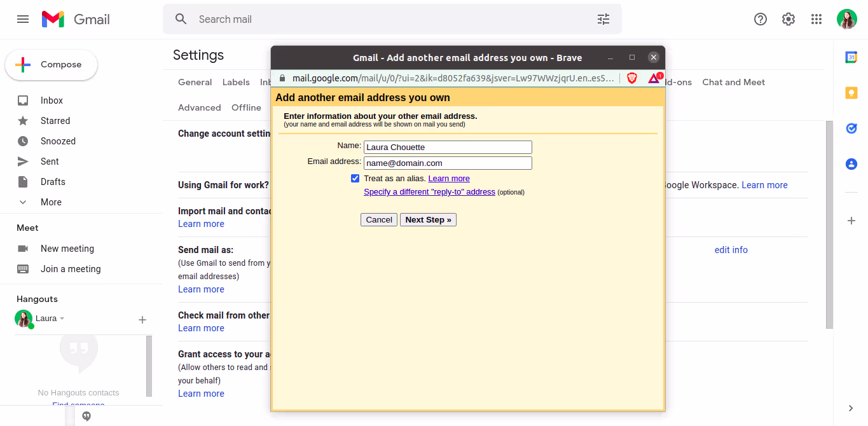Image resolution: width=868 pixels, height=426 pixels.
Task: Show search options filter icon
Action: (x=603, y=19)
